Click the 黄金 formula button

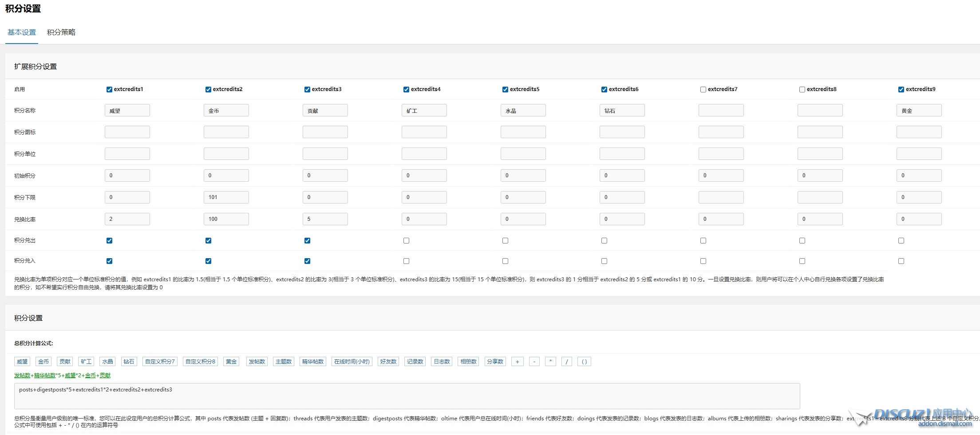[x=231, y=362]
